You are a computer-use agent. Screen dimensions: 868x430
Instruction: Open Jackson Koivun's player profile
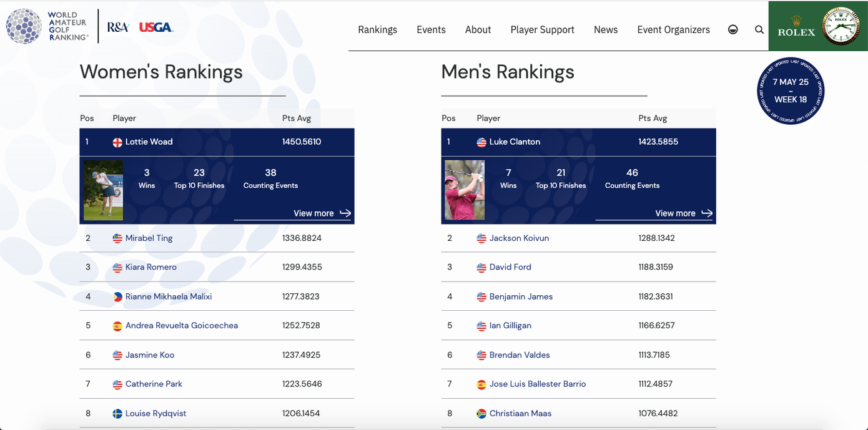pos(519,238)
